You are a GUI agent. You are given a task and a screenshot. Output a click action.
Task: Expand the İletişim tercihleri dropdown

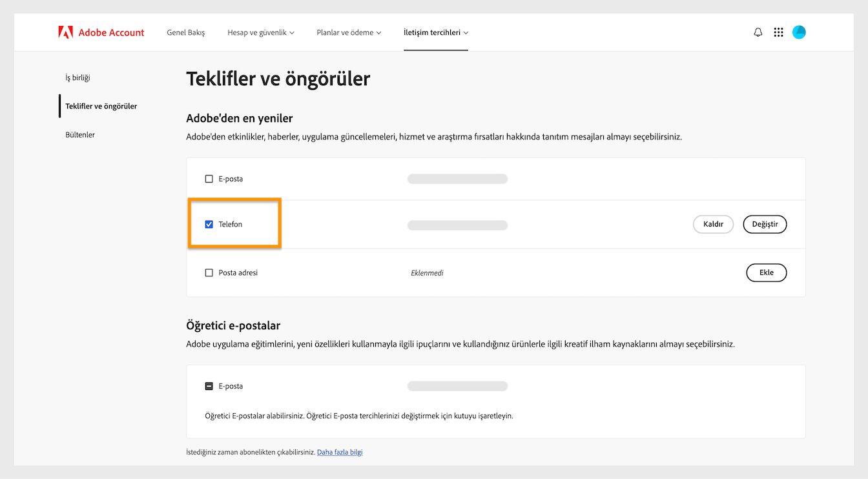click(x=435, y=32)
